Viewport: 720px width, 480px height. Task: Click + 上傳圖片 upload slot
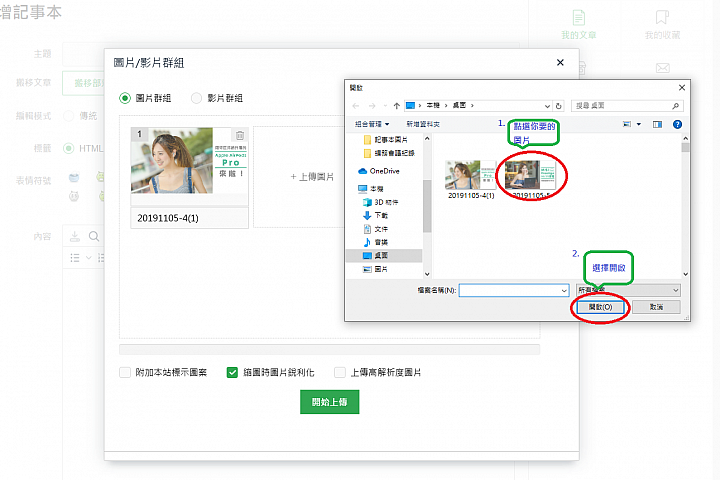(x=312, y=177)
